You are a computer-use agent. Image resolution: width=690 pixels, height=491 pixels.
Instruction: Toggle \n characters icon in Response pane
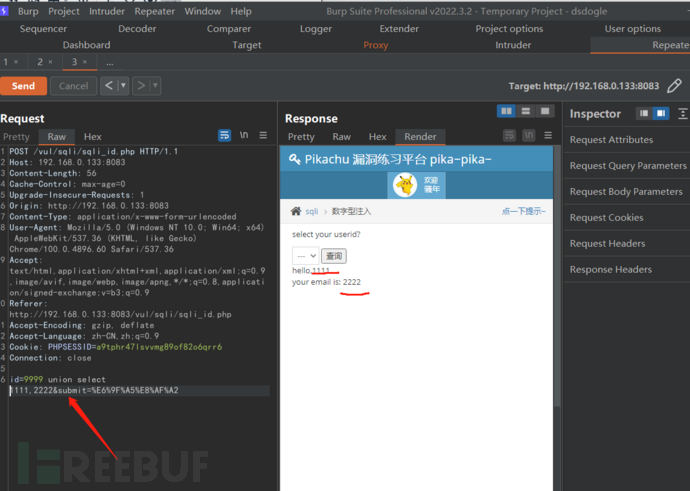pos(529,135)
